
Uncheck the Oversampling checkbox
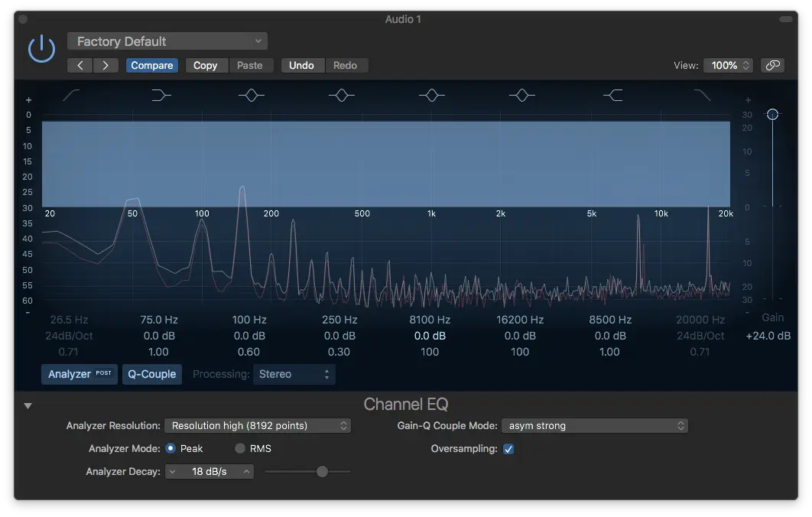point(508,449)
